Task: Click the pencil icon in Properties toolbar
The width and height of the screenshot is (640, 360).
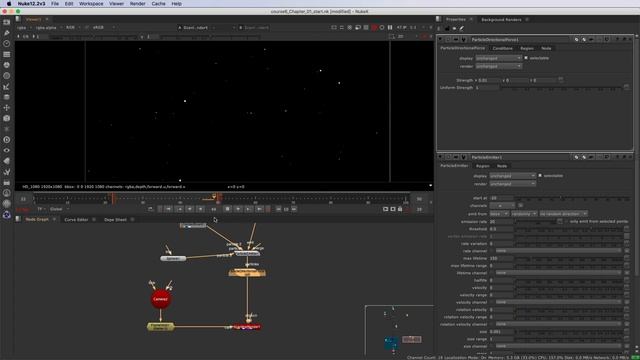Action: click(462, 28)
